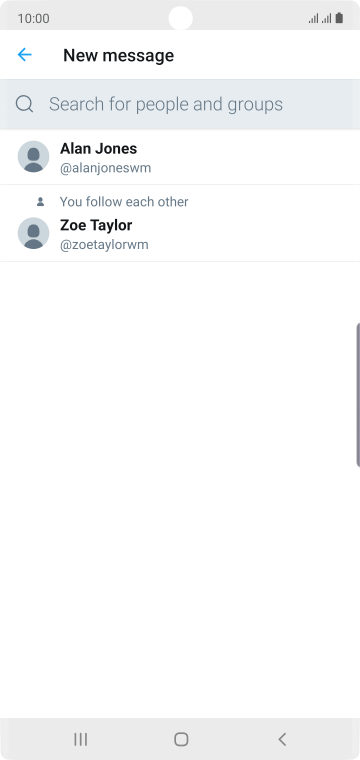The height and width of the screenshot is (760, 360).
Task: Click the right-edge scrollbar handle
Action: pyautogui.click(x=358, y=395)
